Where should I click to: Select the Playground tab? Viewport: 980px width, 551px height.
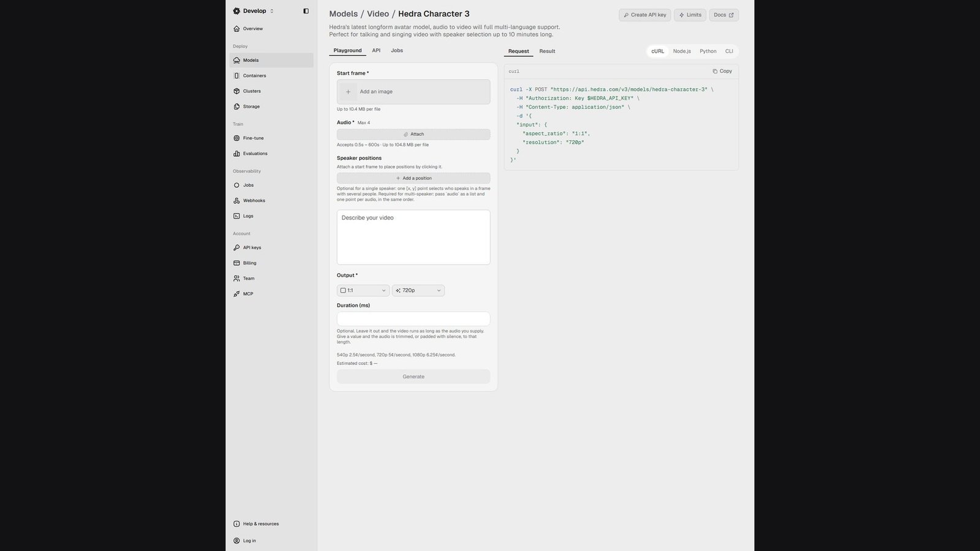(x=348, y=51)
